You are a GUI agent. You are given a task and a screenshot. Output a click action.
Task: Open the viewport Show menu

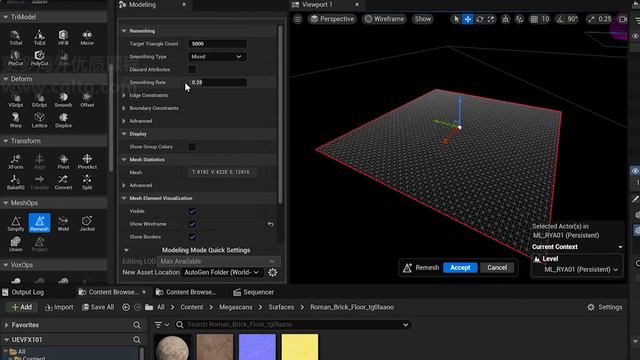coord(422,19)
